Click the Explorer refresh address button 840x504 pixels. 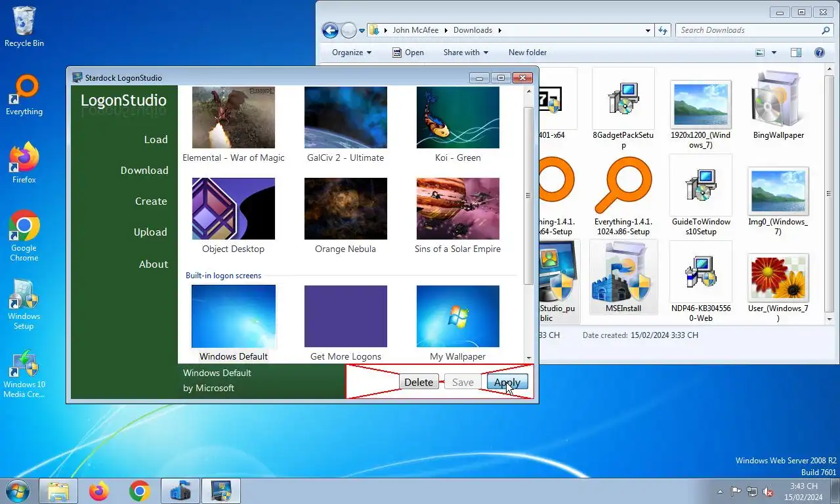[x=663, y=30]
